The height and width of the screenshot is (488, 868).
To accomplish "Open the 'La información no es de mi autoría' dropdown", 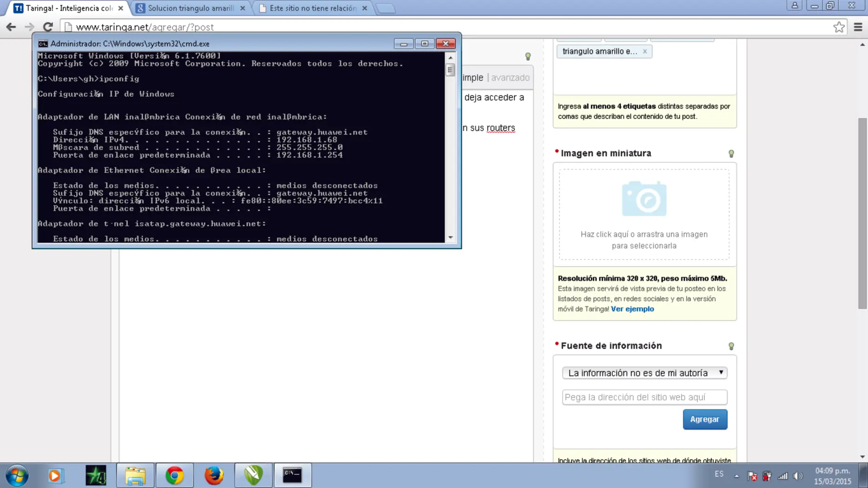I will pos(644,373).
